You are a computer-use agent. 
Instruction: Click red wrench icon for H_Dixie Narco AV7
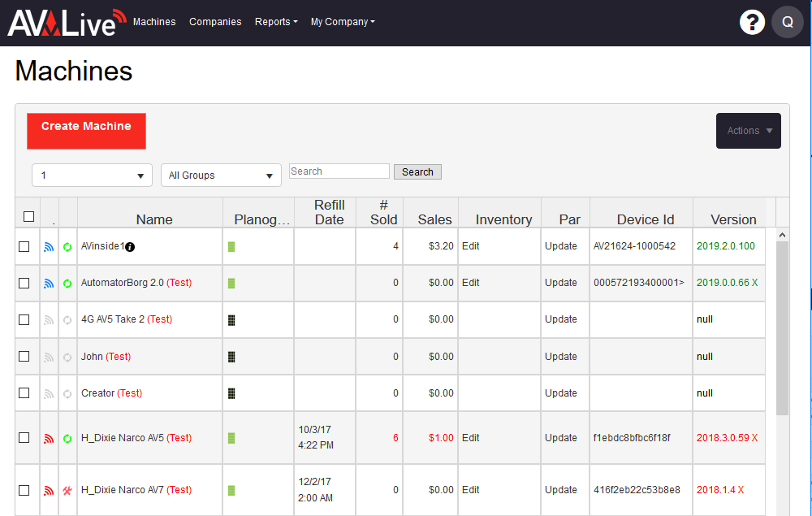click(67, 491)
